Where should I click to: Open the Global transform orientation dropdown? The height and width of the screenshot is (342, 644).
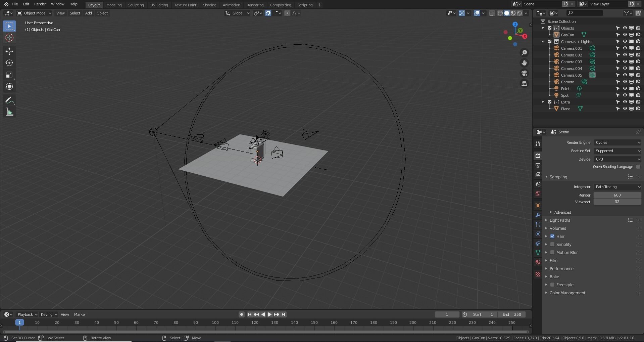point(238,13)
